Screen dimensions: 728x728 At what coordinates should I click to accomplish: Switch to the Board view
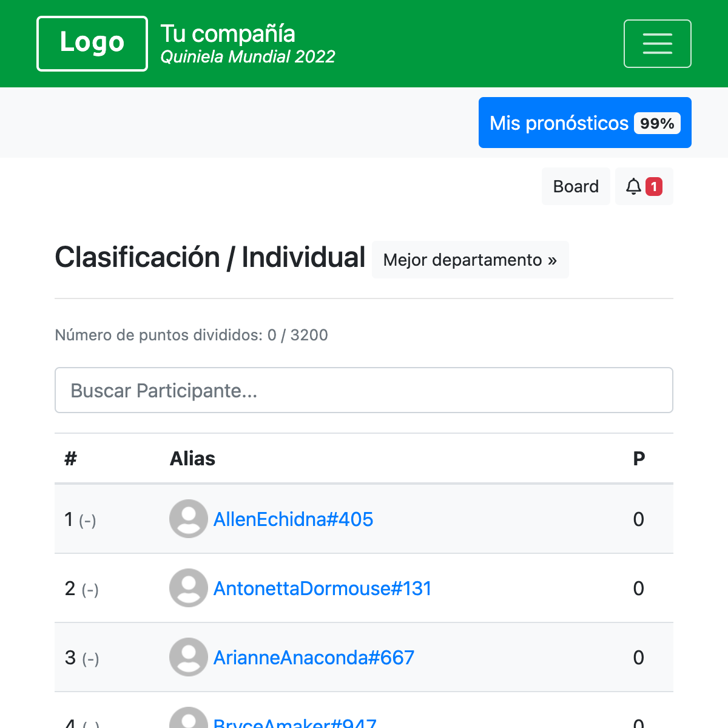(575, 186)
